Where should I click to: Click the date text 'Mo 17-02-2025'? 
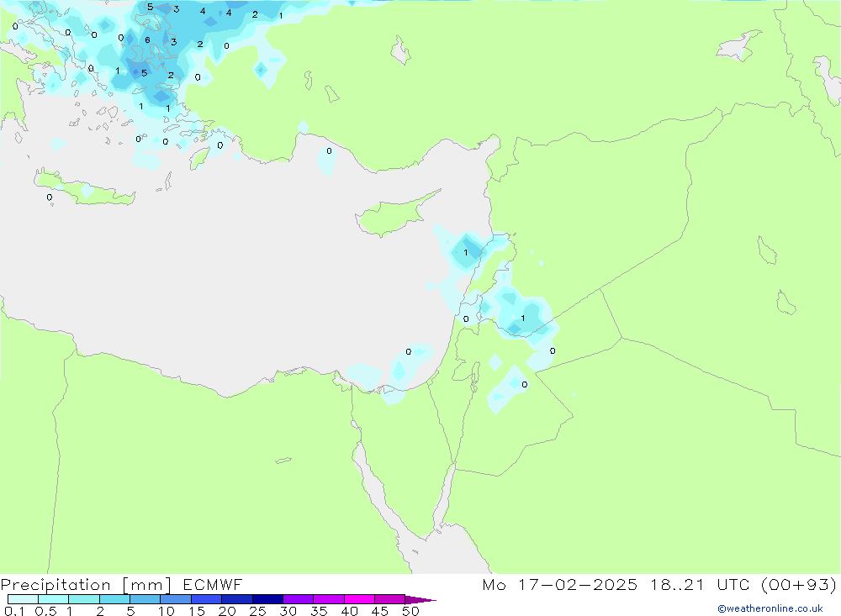560,585
